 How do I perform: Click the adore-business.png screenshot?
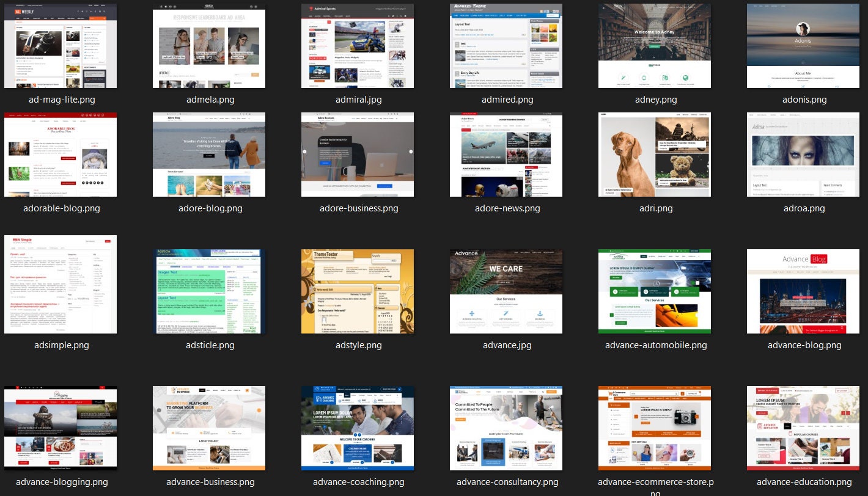tap(358, 154)
